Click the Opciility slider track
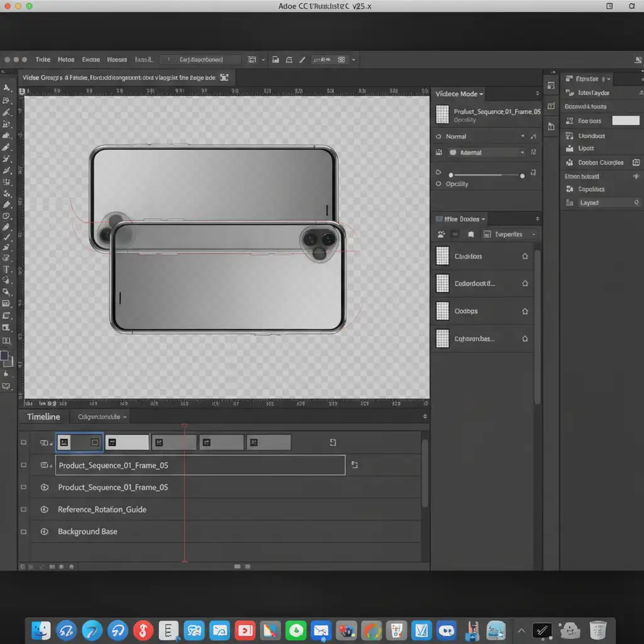644x644 pixels. pyautogui.click(x=486, y=175)
